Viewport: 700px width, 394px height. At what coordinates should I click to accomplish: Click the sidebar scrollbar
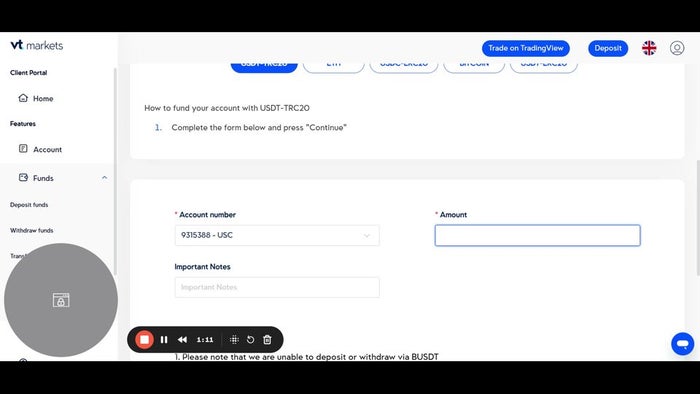(115, 172)
